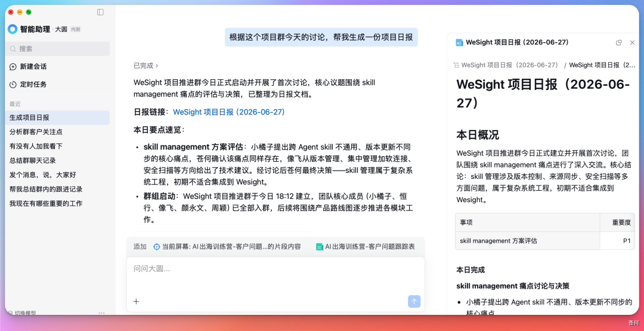Click the magnifier icon in search box
This screenshot has height=331, width=644.
click(x=13, y=49)
